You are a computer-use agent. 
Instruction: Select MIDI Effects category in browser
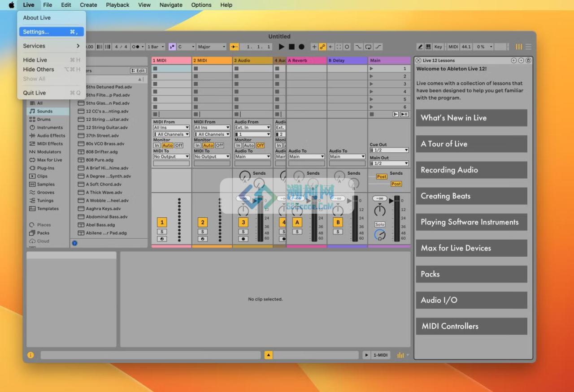pyautogui.click(x=50, y=144)
